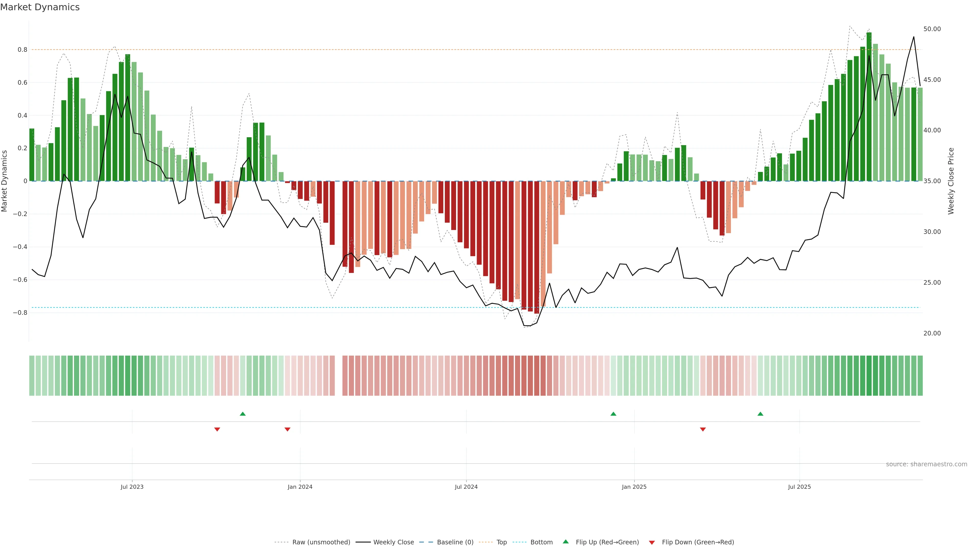This screenshot has height=551, width=980.
Task: Click the green flip-up marker just before Jan 2025
Action: pos(613,414)
